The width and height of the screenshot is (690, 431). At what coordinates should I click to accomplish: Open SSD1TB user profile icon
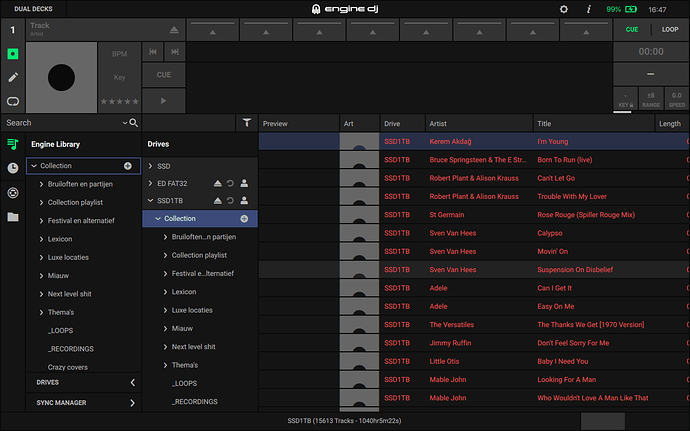(244, 200)
